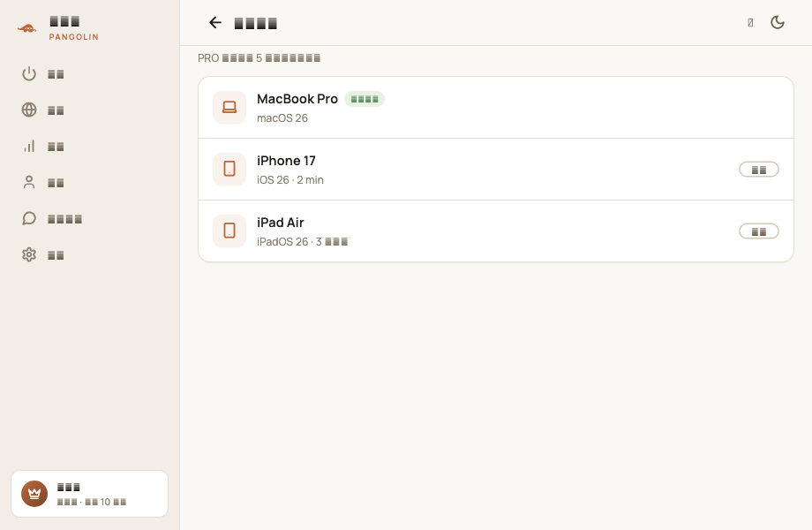Screen dimensions: 812x530
Task: Select the MacBook Pro device row
Action: 496,108
